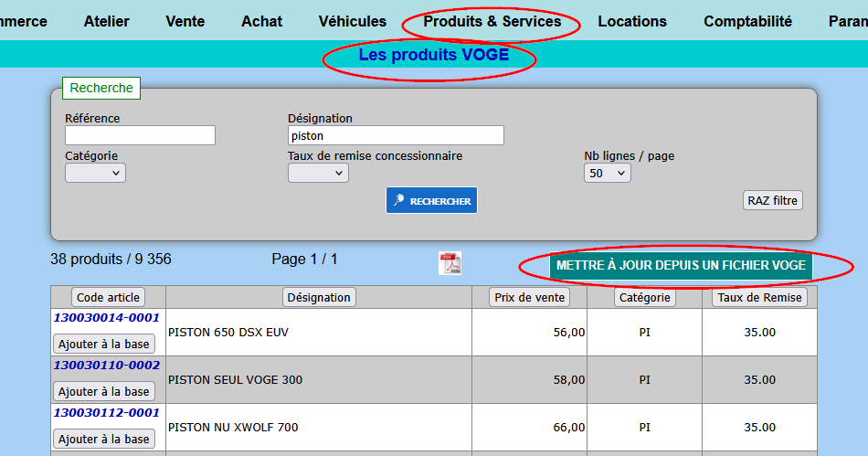868x456 pixels.
Task: Open the Véhicules menu
Action: (x=352, y=21)
